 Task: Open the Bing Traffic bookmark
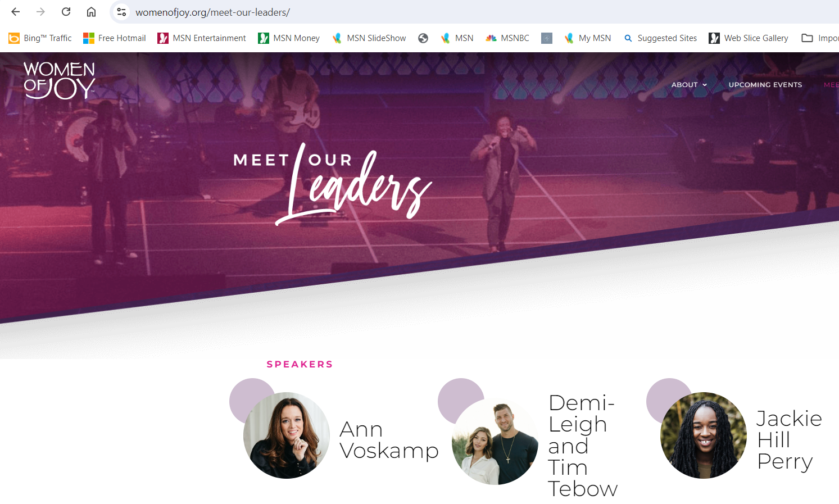[40, 38]
